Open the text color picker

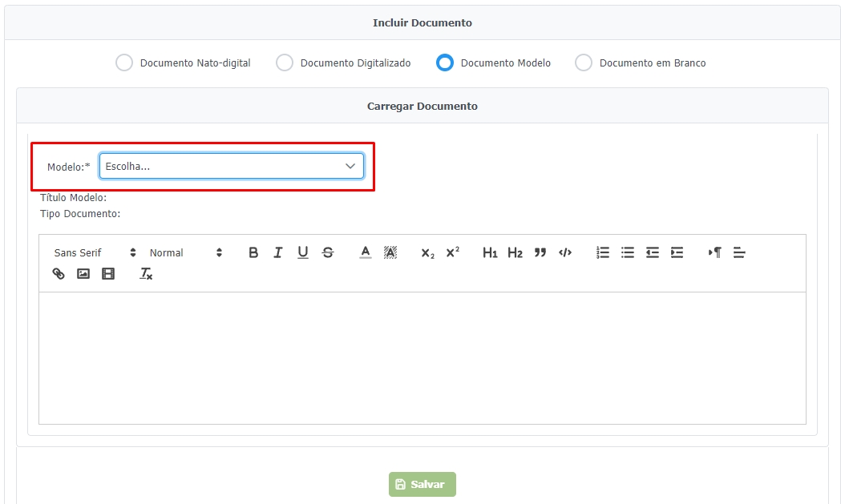click(x=366, y=252)
